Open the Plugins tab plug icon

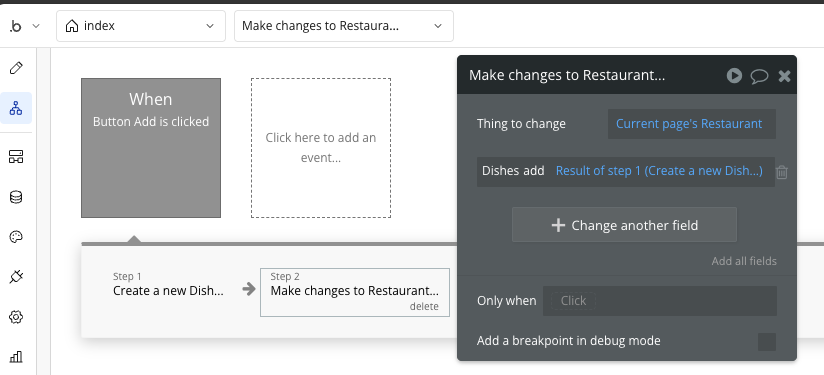click(16, 277)
